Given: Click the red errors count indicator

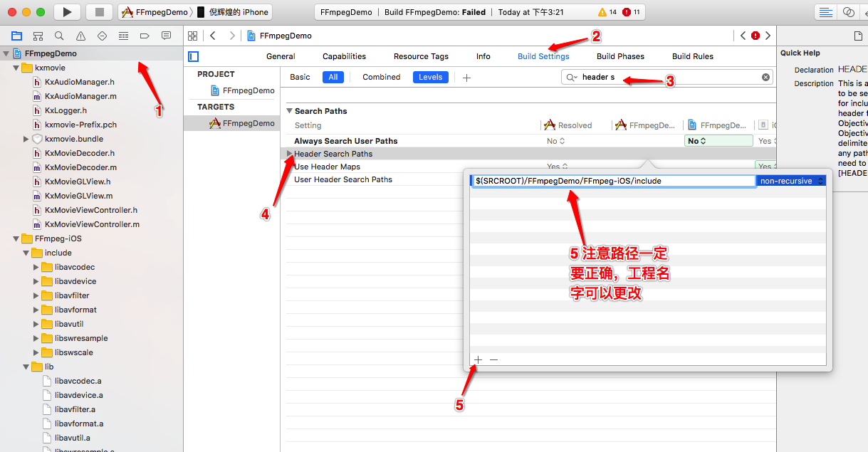Looking at the screenshot, I should 631,12.
